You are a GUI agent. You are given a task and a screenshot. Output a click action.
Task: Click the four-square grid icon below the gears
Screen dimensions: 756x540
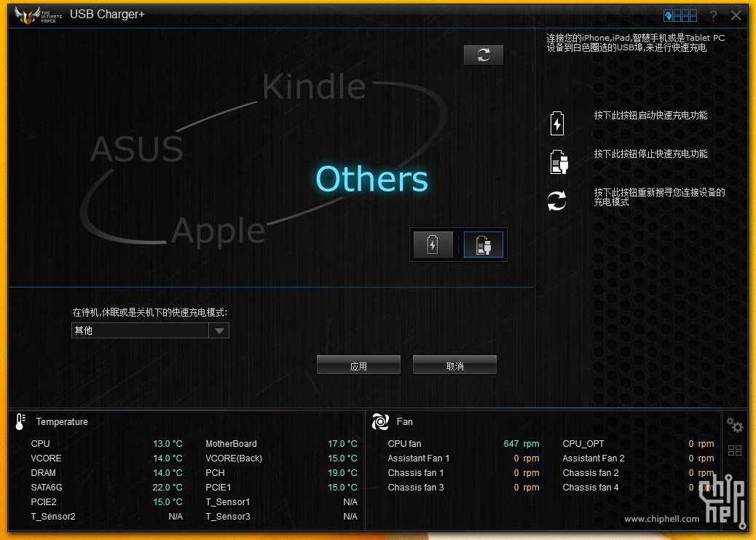pos(735,451)
